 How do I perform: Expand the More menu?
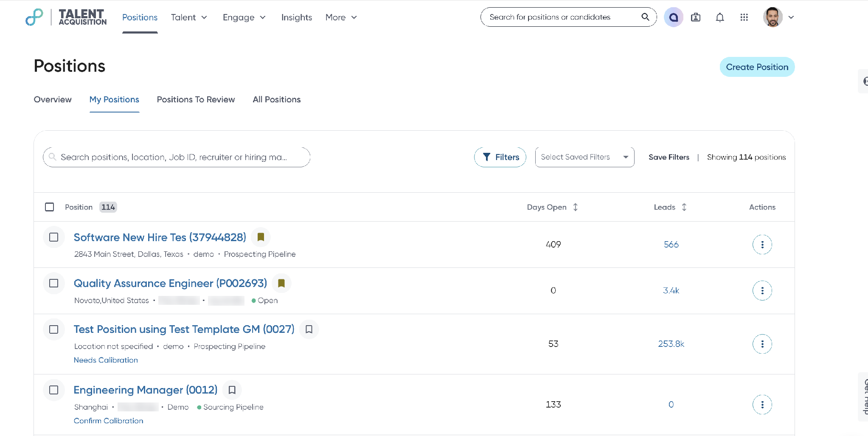341,17
